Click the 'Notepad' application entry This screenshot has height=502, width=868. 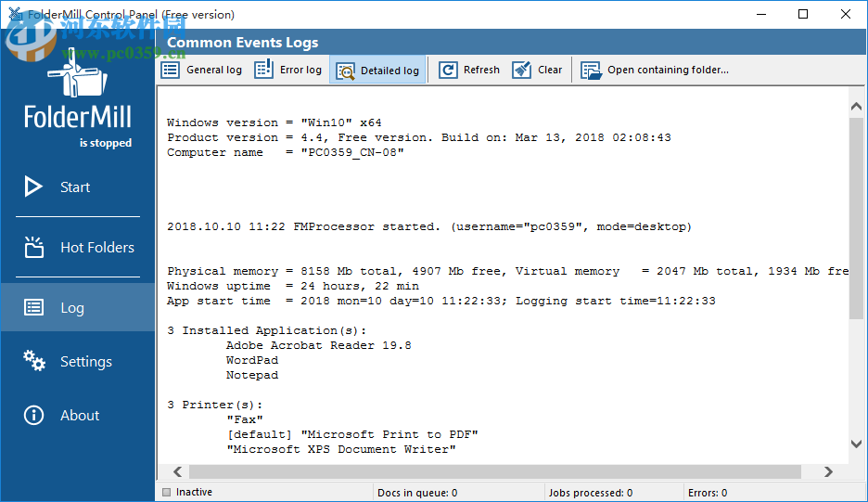pos(252,375)
